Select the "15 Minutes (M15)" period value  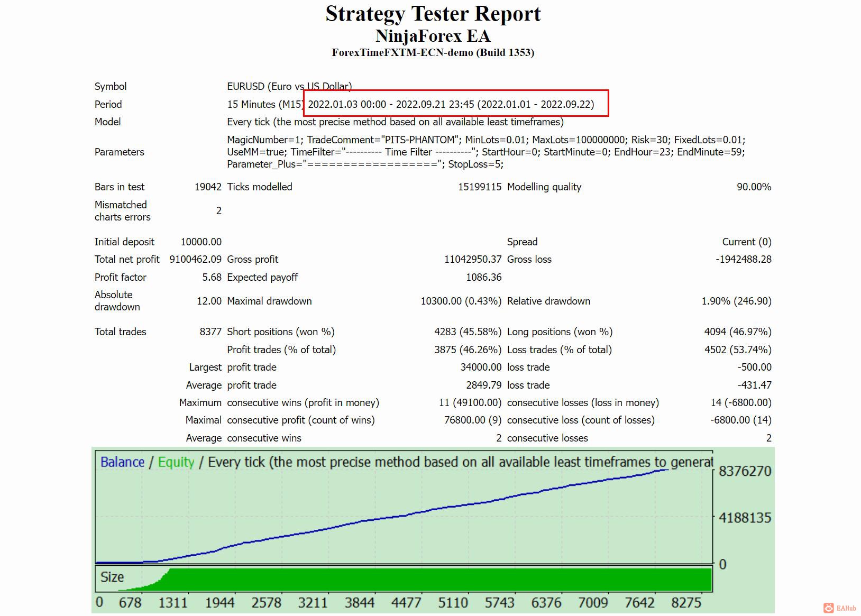click(265, 104)
